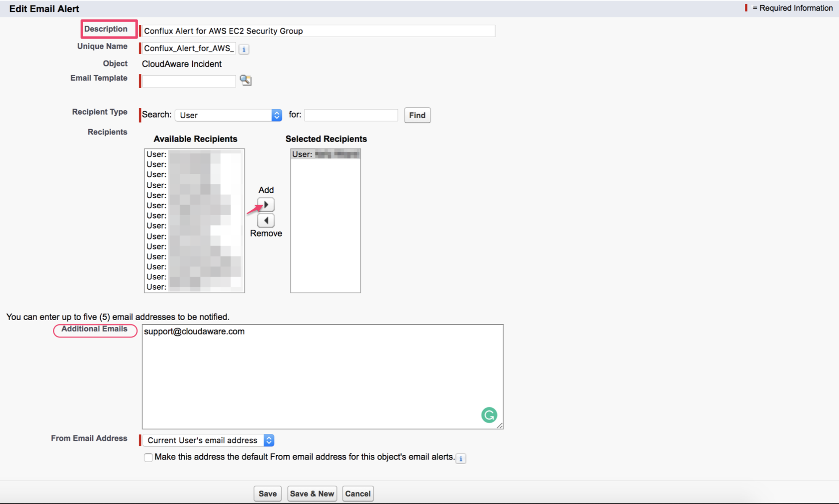The width and height of the screenshot is (839, 504).
Task: Select first user in Available Recipients
Action: click(x=194, y=154)
